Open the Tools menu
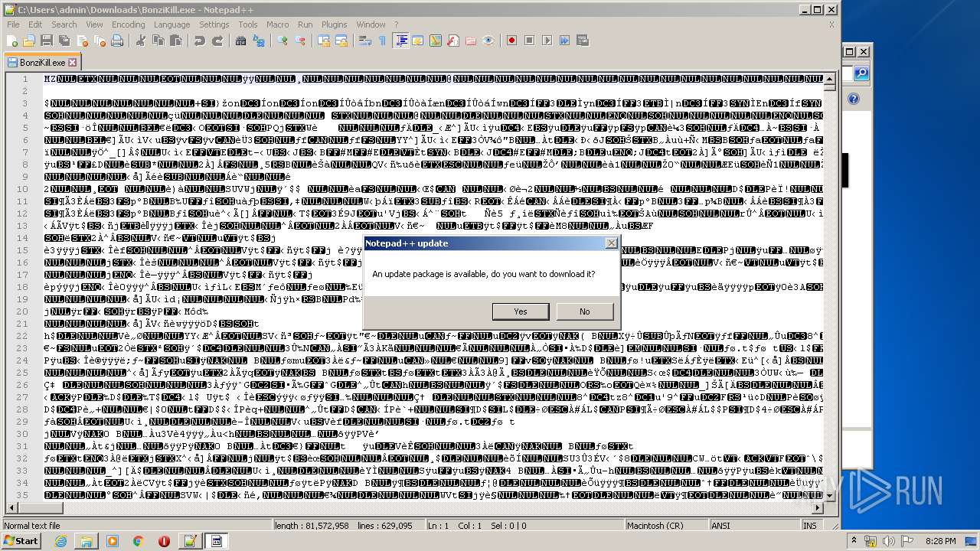 tap(247, 24)
